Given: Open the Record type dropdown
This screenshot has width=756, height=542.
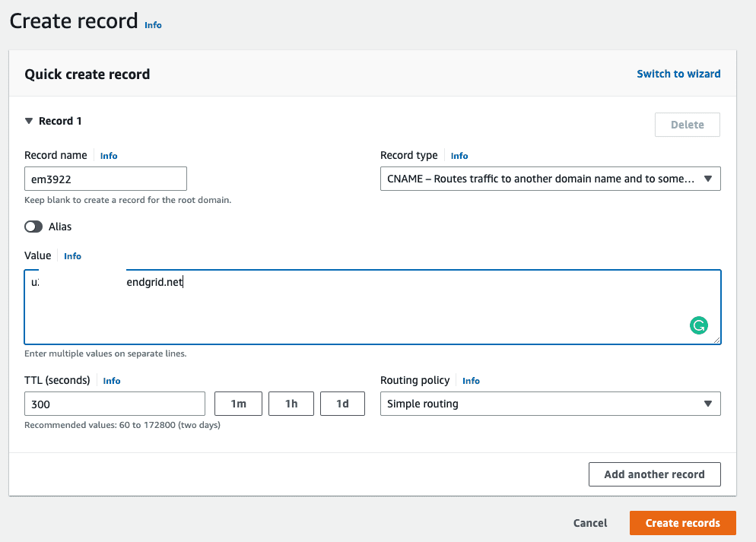Looking at the screenshot, I should tap(549, 179).
